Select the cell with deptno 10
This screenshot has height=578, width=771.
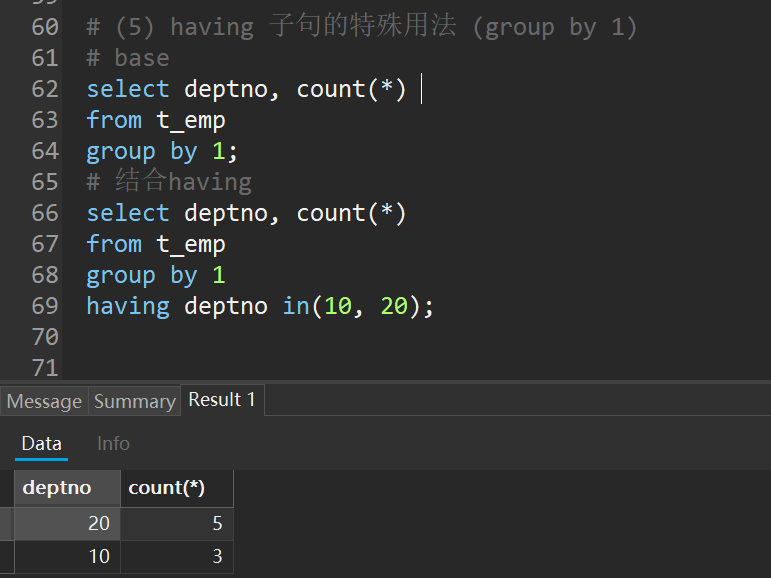(x=67, y=556)
